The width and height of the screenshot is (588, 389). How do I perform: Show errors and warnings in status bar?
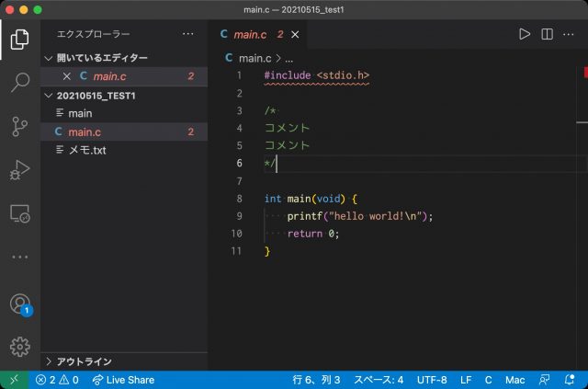[x=57, y=380]
